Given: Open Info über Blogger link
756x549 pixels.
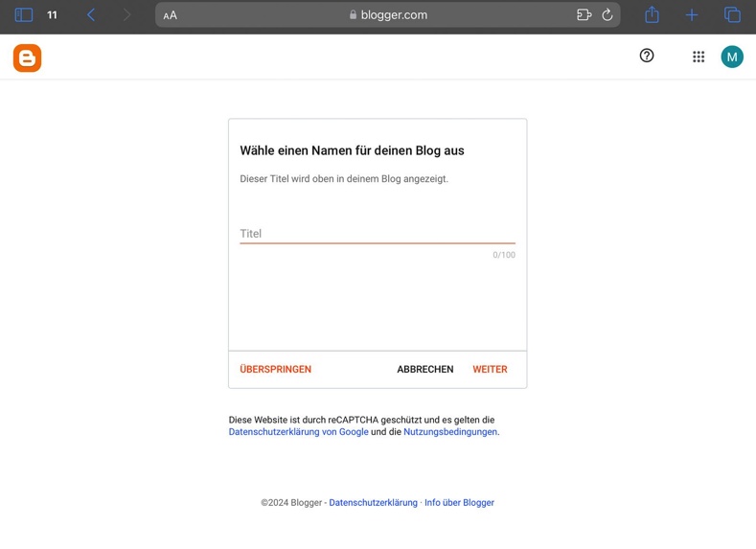Looking at the screenshot, I should (x=459, y=502).
